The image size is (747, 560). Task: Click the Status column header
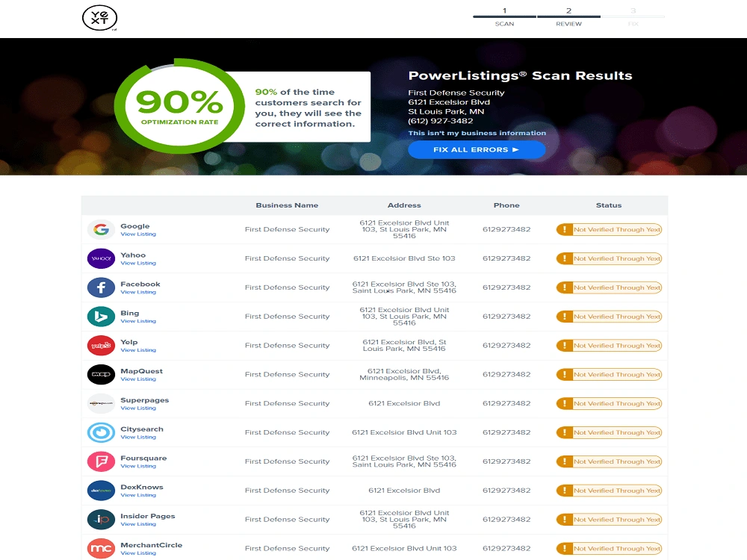(x=608, y=205)
